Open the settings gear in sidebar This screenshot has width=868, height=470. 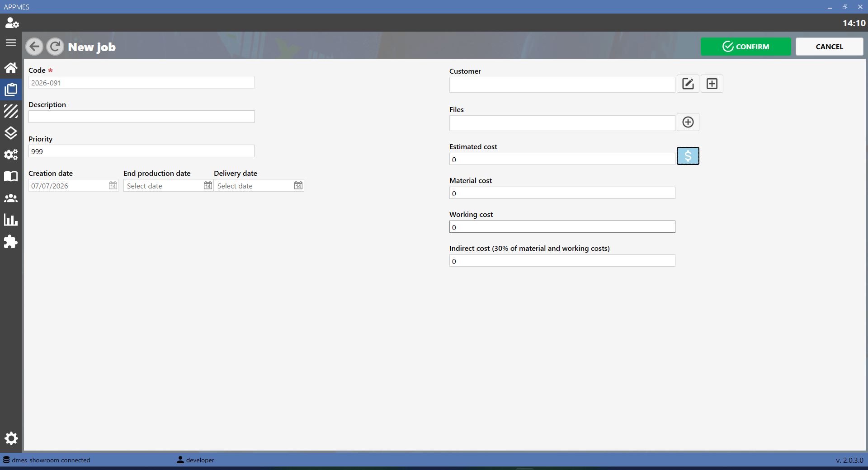(11, 438)
